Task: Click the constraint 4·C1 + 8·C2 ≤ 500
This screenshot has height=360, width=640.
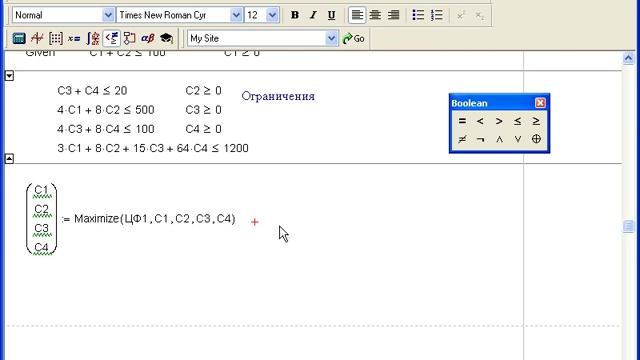Action: point(106,110)
